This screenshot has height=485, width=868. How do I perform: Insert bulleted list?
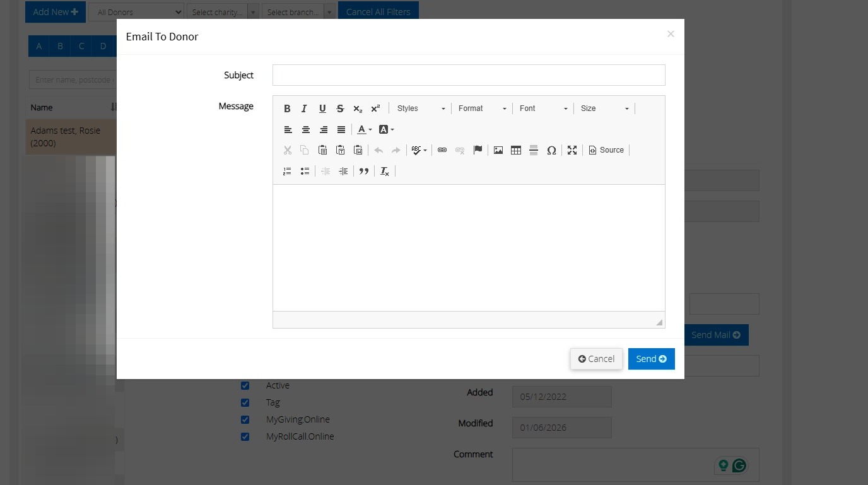pos(305,171)
